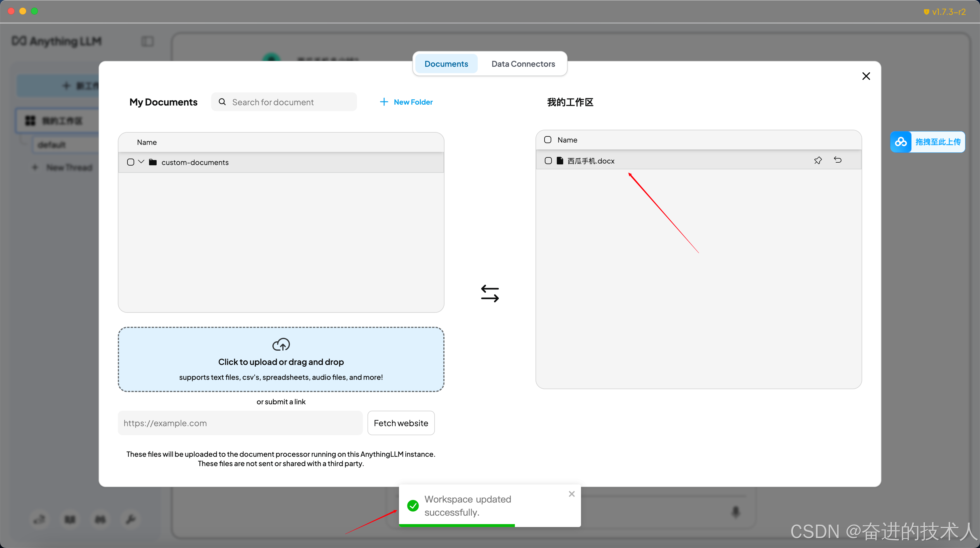This screenshot has height=548, width=980.
Task: Click the Name column header in My Documents
Action: pos(147,142)
